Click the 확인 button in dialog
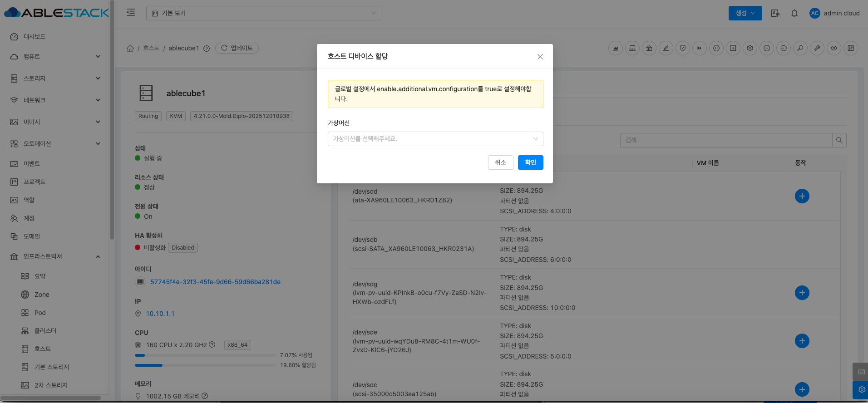868x403 pixels. [x=530, y=162]
